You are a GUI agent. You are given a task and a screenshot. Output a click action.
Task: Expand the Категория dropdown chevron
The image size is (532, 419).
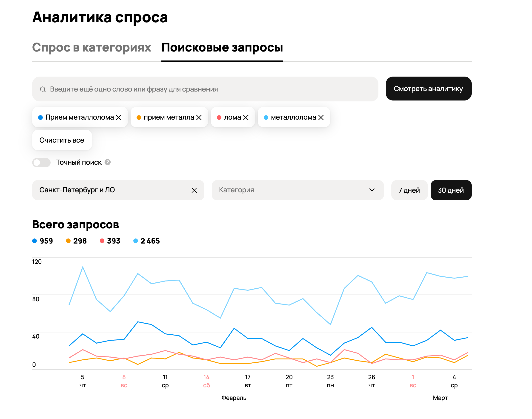tap(372, 190)
